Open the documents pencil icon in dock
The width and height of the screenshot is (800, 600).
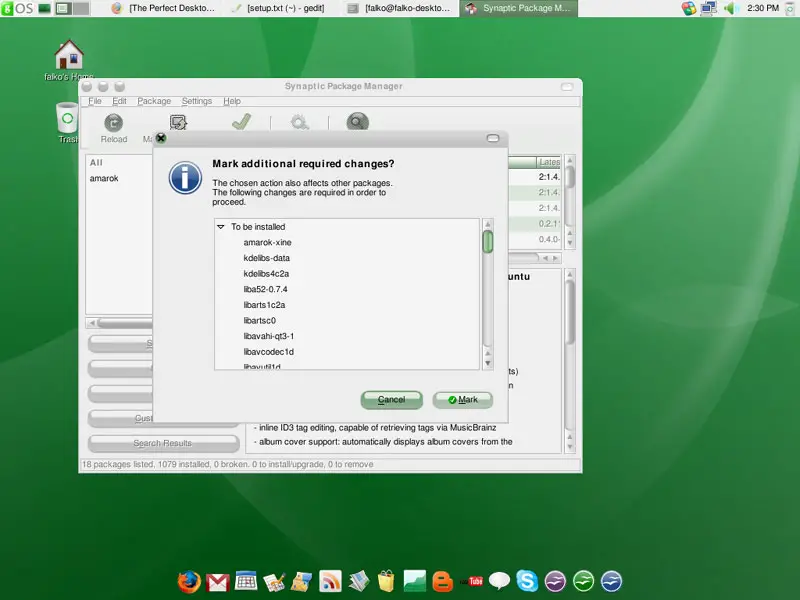[x=274, y=582]
